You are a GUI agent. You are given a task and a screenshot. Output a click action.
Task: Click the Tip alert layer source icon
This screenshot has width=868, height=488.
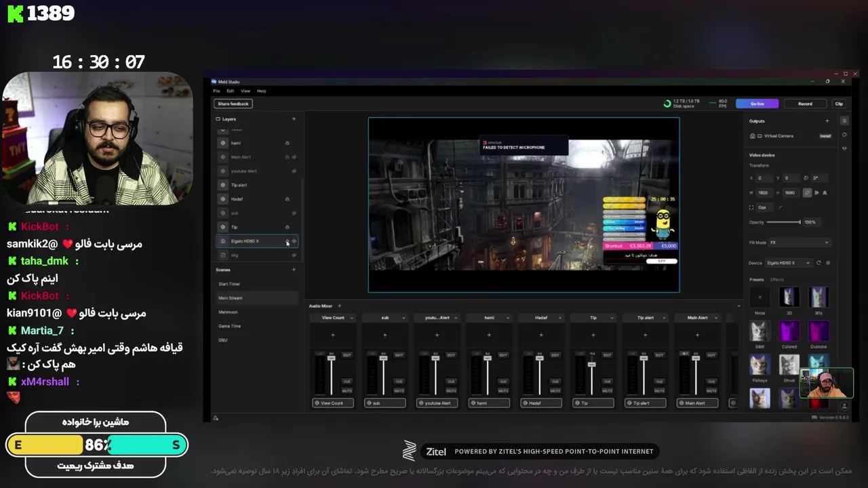coord(223,185)
